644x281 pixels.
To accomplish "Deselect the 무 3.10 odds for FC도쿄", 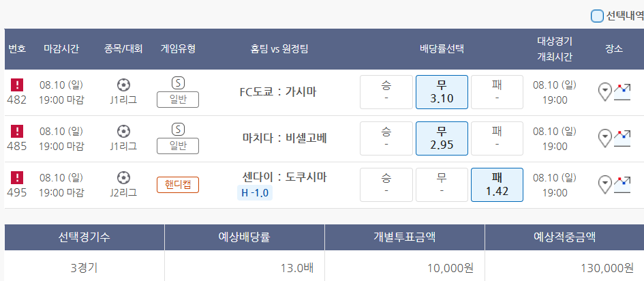I will point(442,92).
